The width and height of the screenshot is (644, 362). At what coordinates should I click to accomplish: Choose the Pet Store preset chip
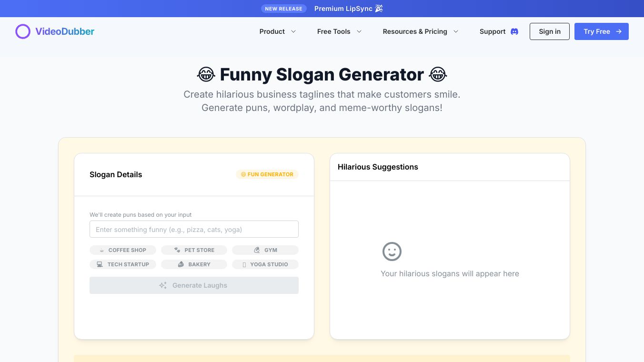point(194,250)
